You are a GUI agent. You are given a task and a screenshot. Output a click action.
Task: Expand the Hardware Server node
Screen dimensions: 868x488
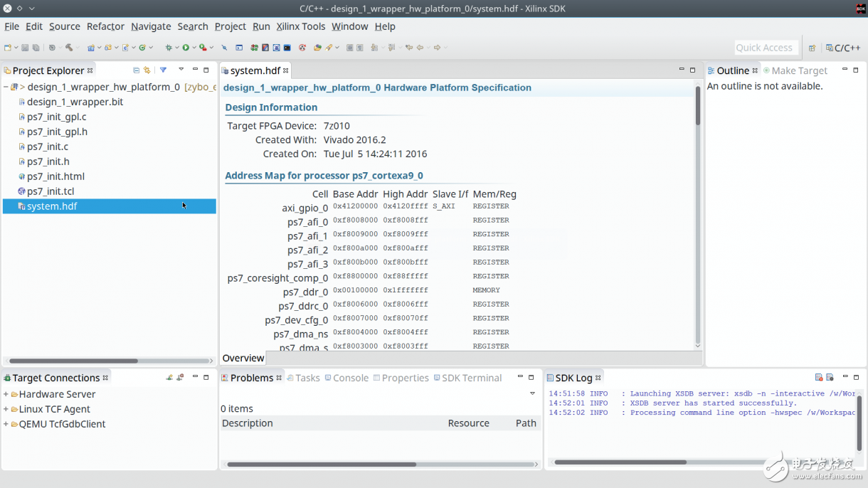pos(6,394)
